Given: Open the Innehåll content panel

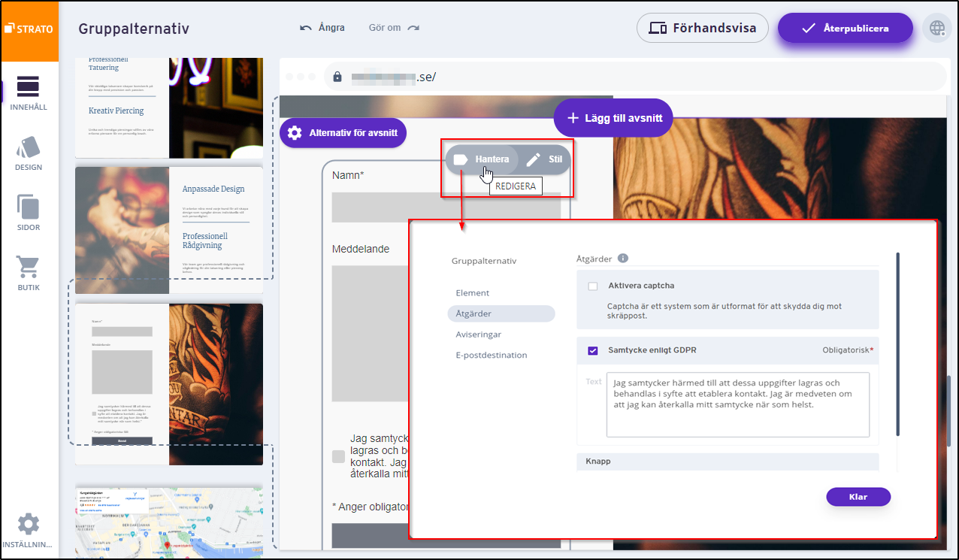Looking at the screenshot, I should (x=29, y=92).
